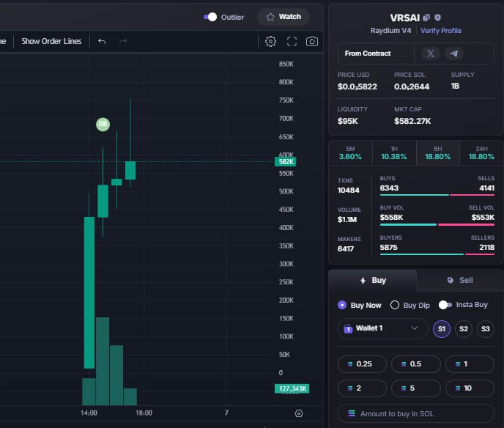The image size is (504, 428).
Task: Click the 582K current price label
Action: click(286, 162)
